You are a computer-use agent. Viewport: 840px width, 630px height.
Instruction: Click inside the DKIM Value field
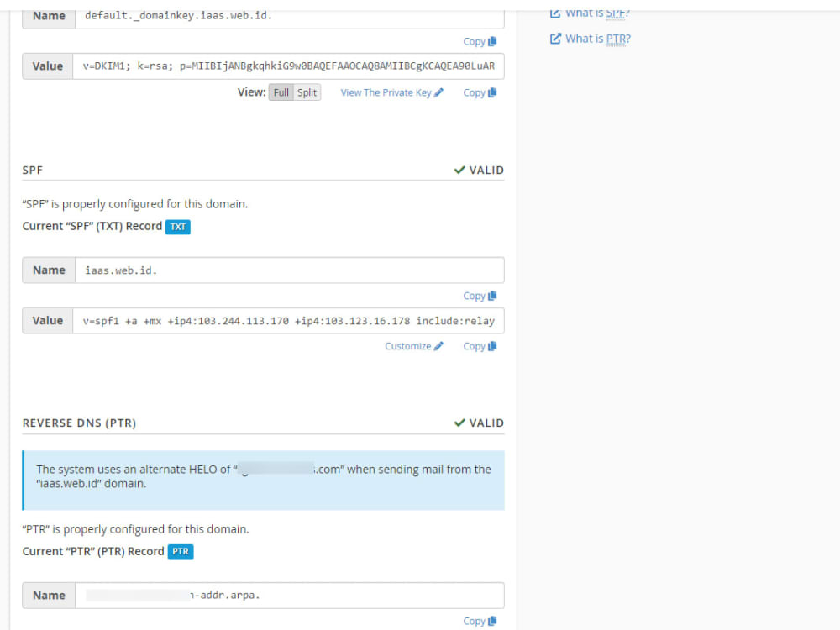tap(288, 66)
